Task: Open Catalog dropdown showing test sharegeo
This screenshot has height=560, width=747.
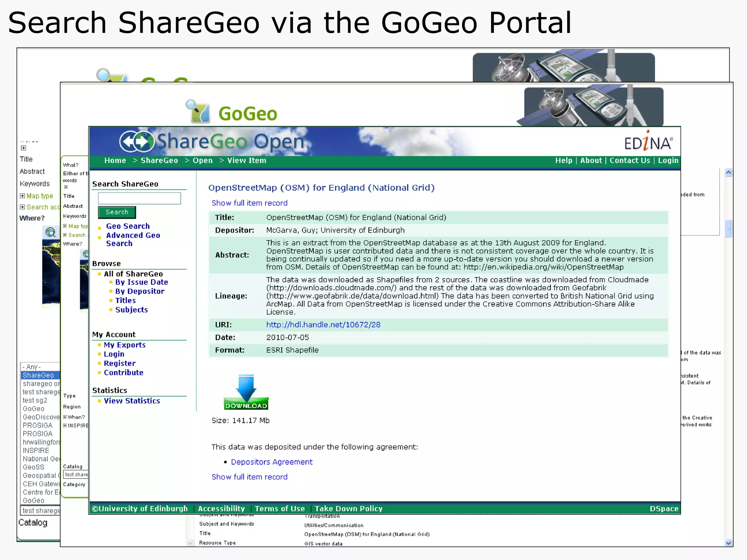Action: 40,511
